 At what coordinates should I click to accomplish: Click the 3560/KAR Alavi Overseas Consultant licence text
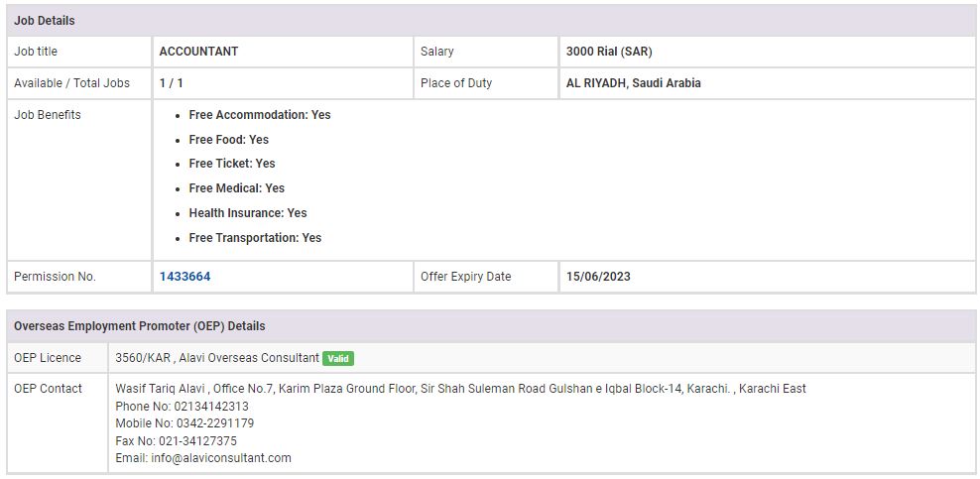(217, 358)
